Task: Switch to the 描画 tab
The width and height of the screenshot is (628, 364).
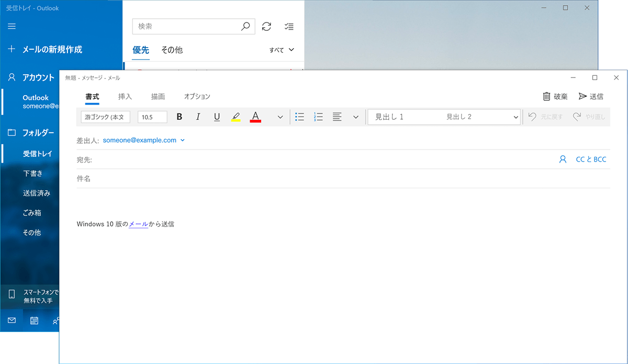Action: 158,96
